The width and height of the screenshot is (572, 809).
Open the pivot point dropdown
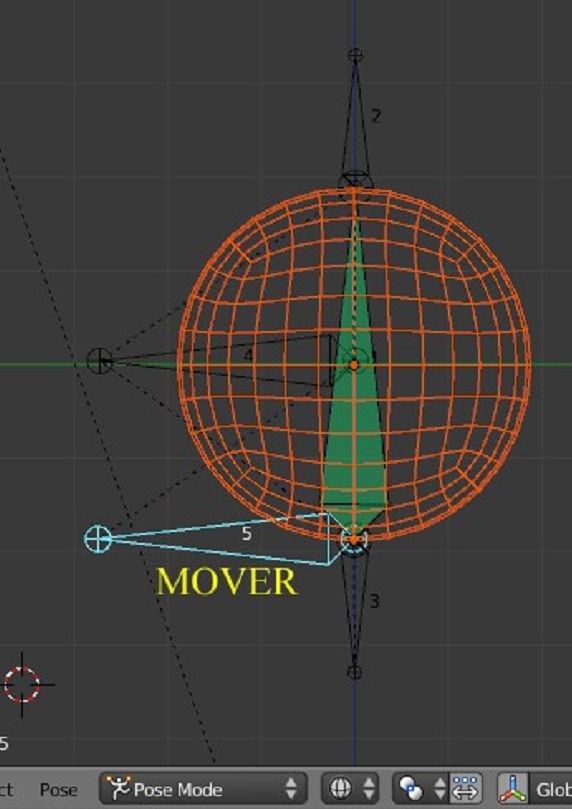pos(421,788)
